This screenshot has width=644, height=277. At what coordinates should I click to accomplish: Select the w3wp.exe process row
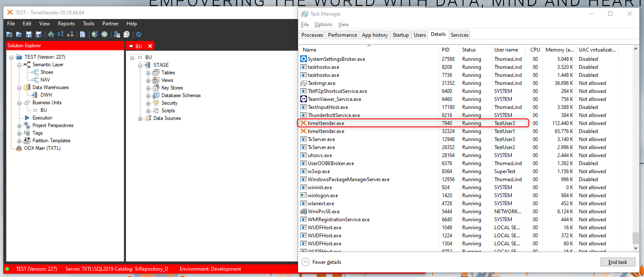click(x=466, y=171)
